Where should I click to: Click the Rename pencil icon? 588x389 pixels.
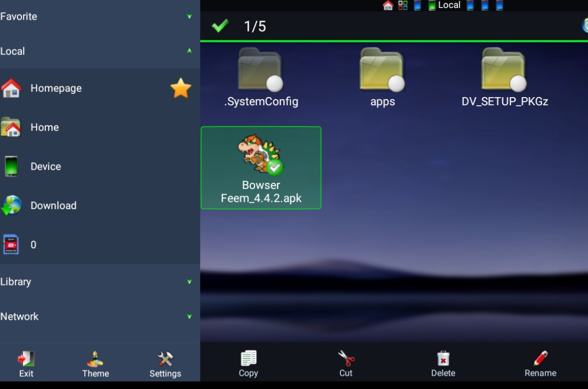[x=540, y=359]
